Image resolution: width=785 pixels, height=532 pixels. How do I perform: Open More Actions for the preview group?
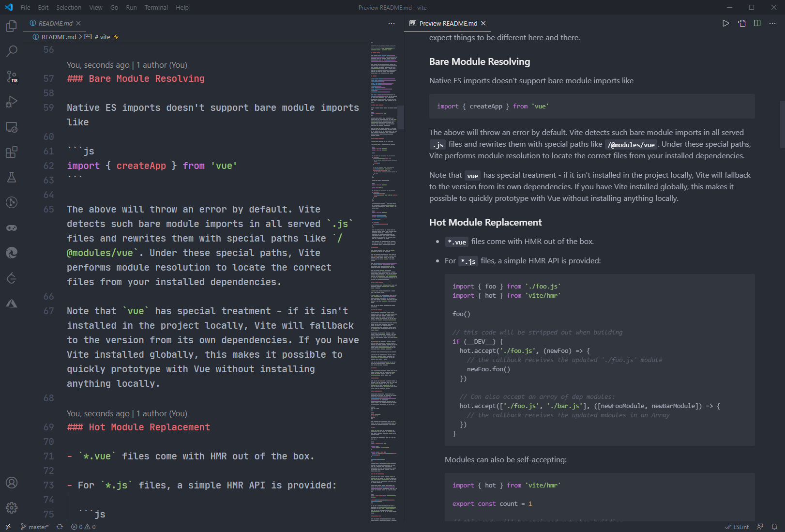(773, 23)
